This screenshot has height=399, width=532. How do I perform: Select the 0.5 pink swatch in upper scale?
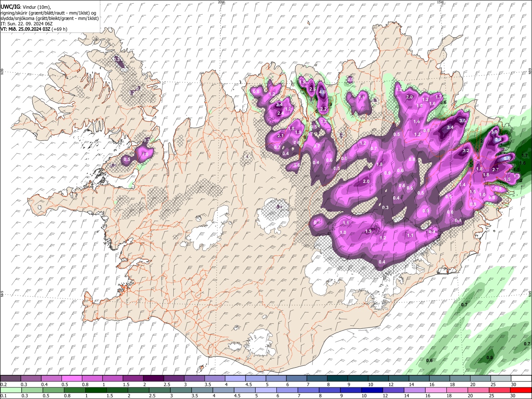pyautogui.click(x=71, y=378)
